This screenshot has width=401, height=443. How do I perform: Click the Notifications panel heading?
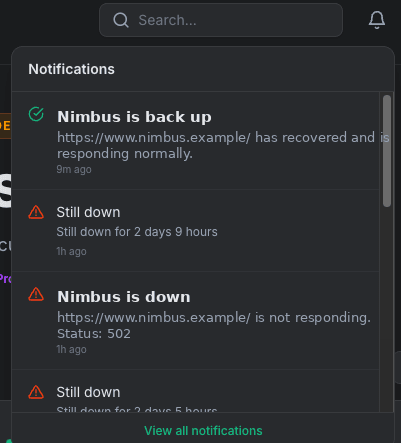click(71, 69)
